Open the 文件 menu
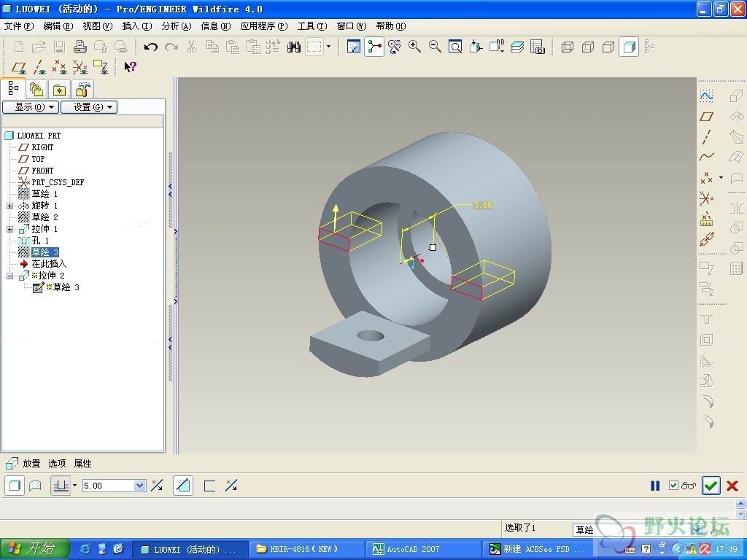 point(19,26)
